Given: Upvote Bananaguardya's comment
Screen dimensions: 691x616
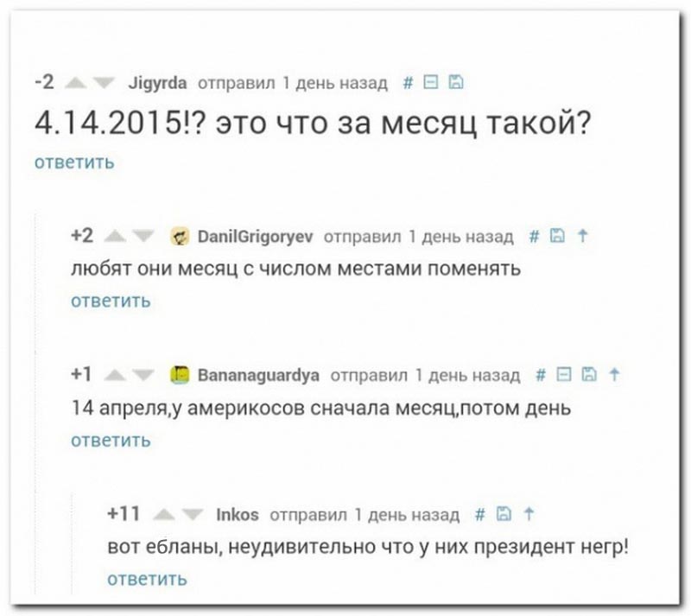Looking at the screenshot, I should [113, 374].
